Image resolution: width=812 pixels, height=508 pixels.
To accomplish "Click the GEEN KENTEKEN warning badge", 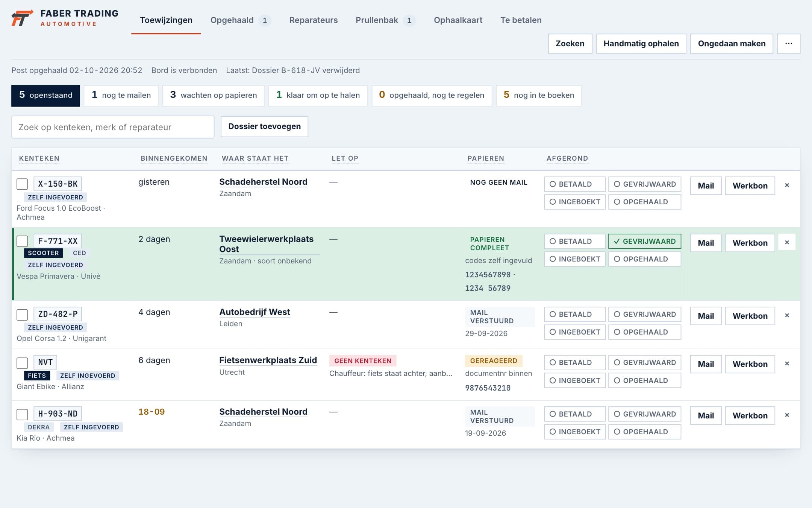I will point(363,361).
